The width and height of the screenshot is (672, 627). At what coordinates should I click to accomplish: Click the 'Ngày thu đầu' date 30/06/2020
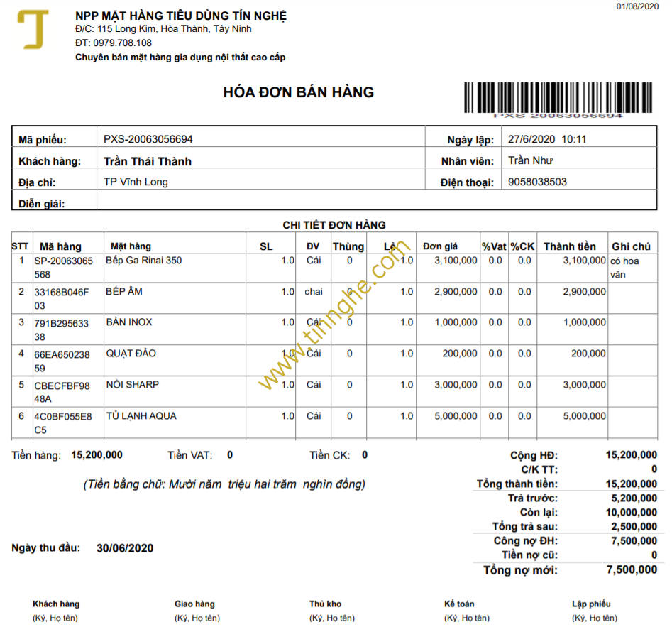click(125, 548)
